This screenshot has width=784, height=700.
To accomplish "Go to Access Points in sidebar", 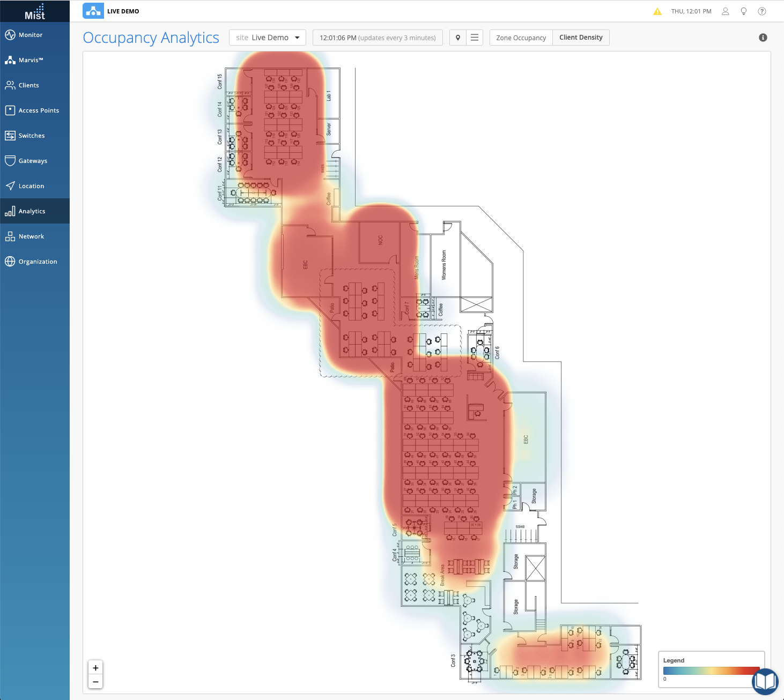I will pos(39,110).
